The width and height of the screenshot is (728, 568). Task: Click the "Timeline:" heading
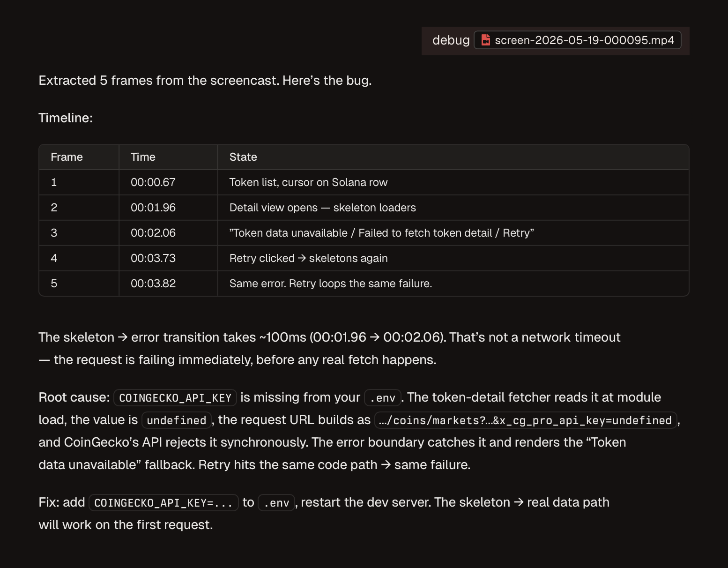click(x=66, y=118)
